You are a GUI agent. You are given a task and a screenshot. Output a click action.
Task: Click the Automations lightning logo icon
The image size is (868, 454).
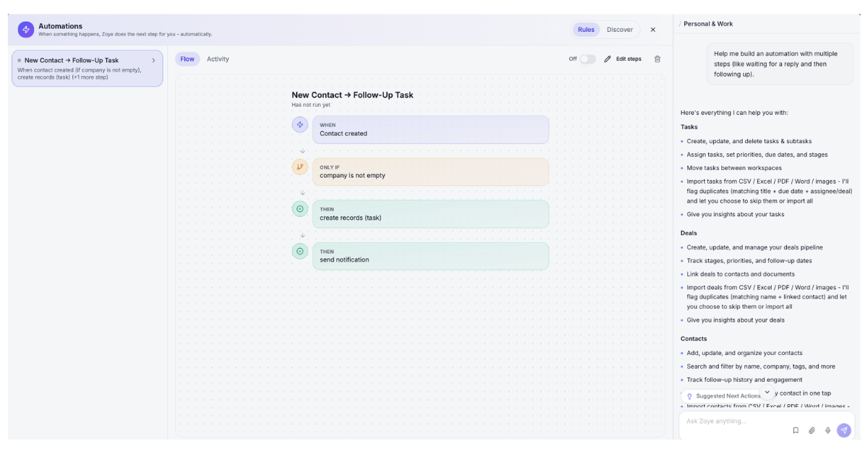(26, 30)
